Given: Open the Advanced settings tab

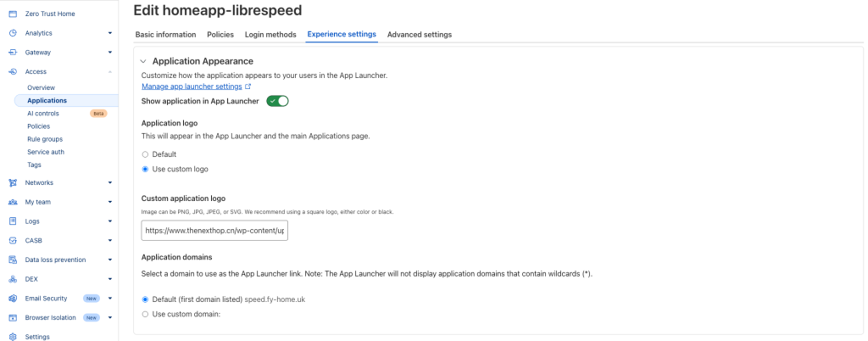Looking at the screenshot, I should pyautogui.click(x=420, y=34).
